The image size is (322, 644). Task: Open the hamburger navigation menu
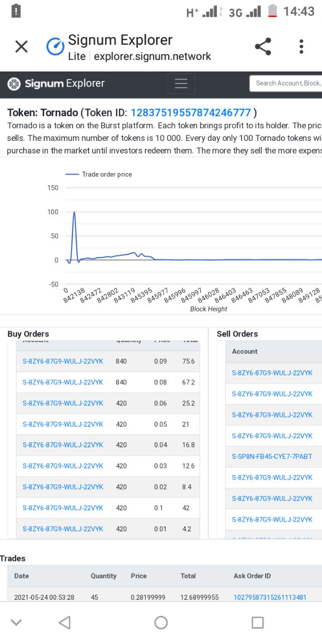click(181, 84)
